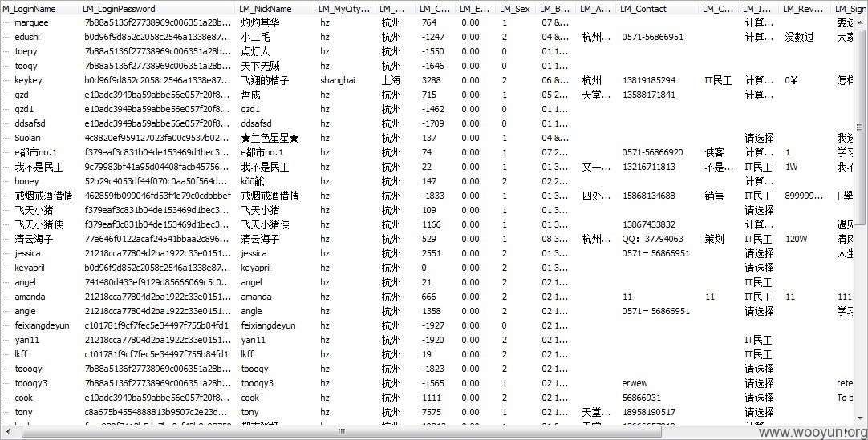Select the 侠客 career cell

click(x=714, y=152)
